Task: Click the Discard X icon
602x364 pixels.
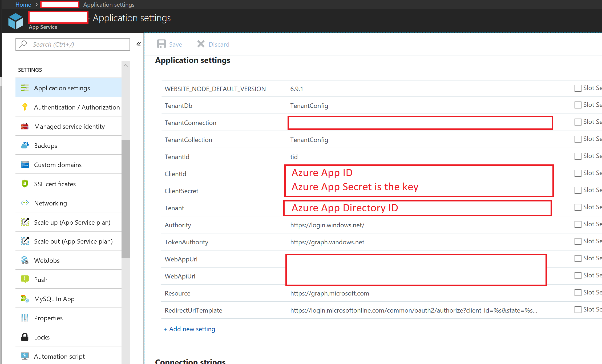Action: pos(201,44)
